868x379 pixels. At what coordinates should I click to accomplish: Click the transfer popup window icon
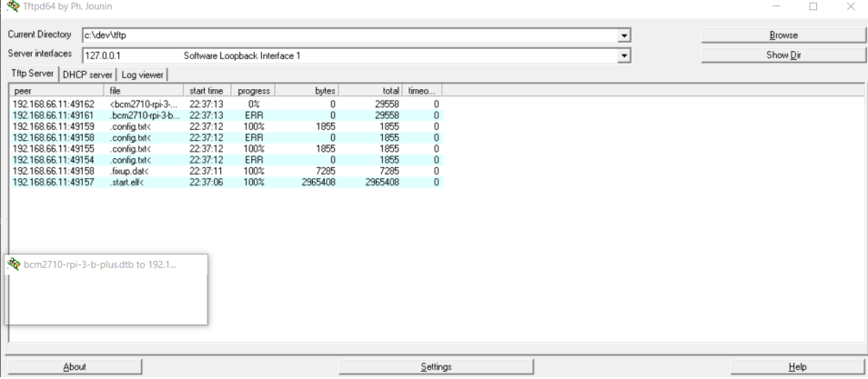(14, 264)
